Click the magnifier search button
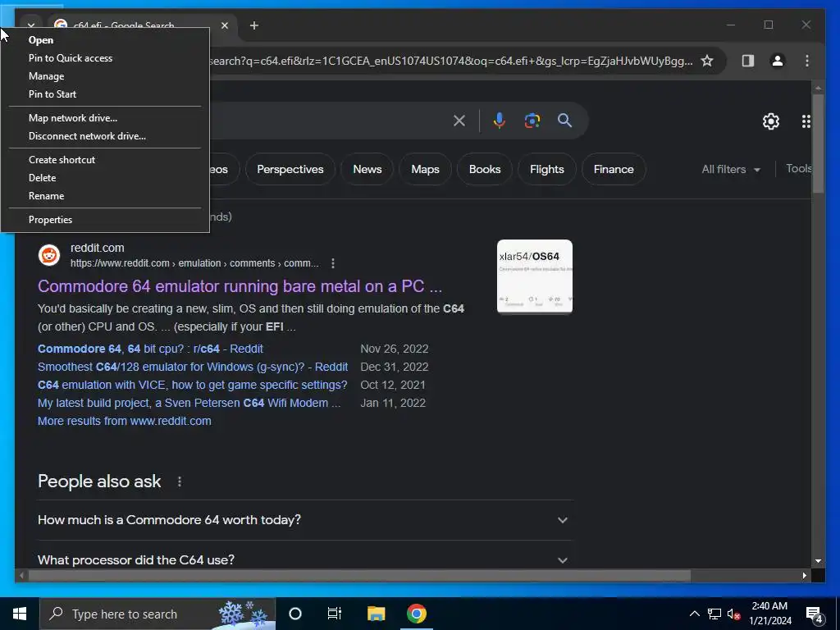Viewport: 840px width, 630px height. 564,121
